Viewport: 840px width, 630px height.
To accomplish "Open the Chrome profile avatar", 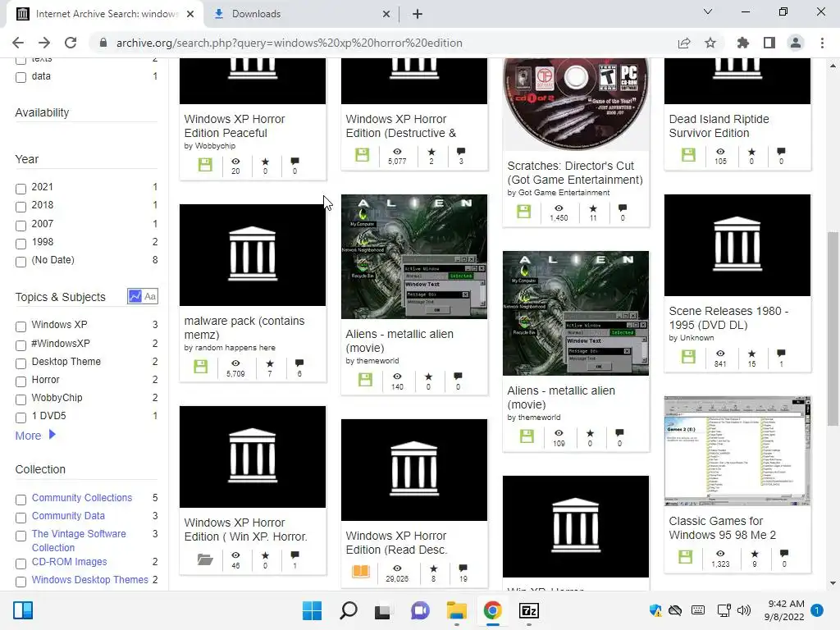I will coord(796,43).
